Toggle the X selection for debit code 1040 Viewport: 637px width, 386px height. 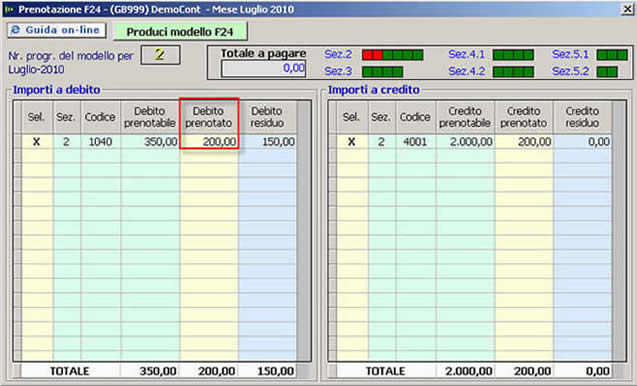37,142
